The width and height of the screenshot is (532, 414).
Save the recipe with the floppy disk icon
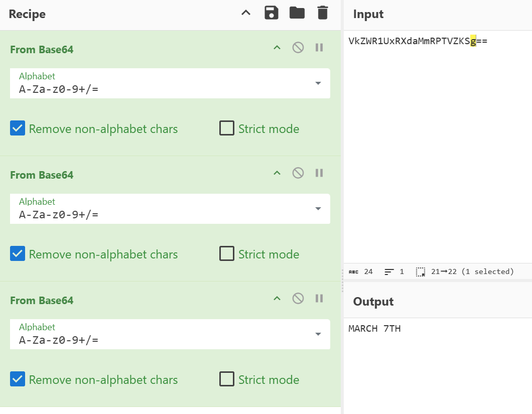pyautogui.click(x=272, y=13)
